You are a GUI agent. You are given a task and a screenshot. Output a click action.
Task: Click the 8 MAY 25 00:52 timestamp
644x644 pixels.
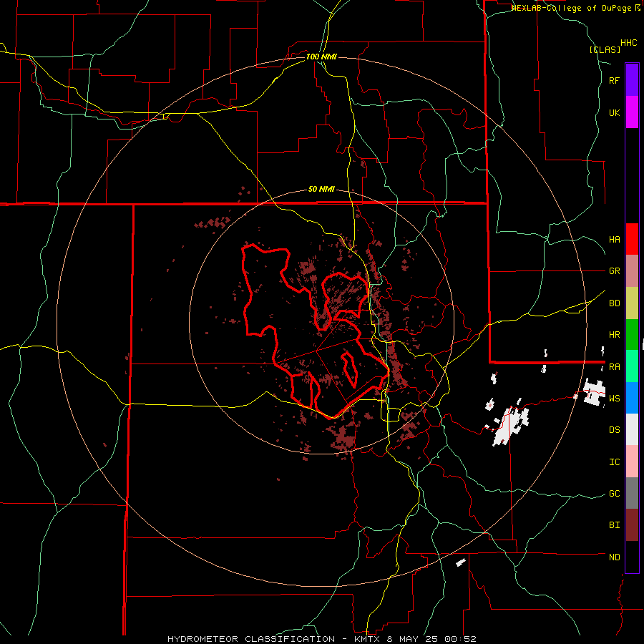click(x=431, y=639)
